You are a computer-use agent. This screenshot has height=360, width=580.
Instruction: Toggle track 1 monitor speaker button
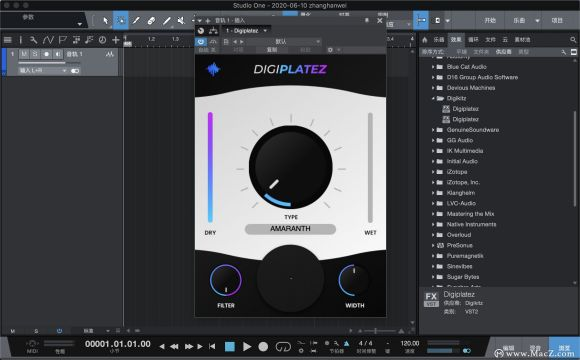(58, 54)
